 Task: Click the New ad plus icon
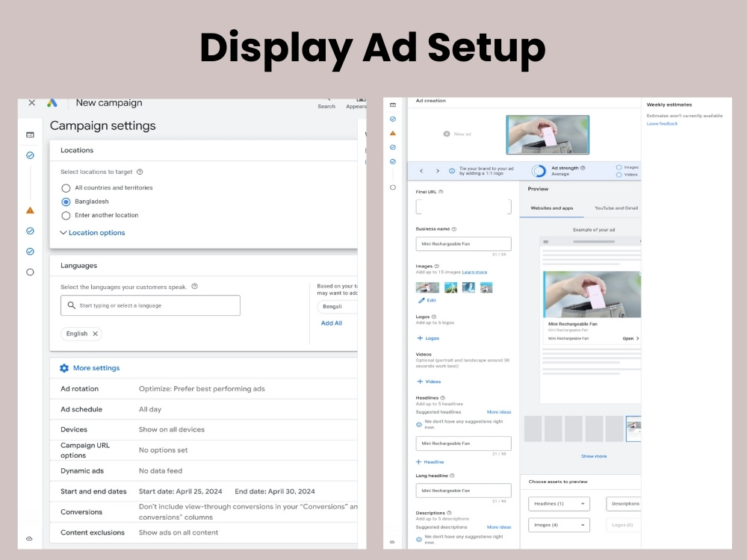(447, 134)
